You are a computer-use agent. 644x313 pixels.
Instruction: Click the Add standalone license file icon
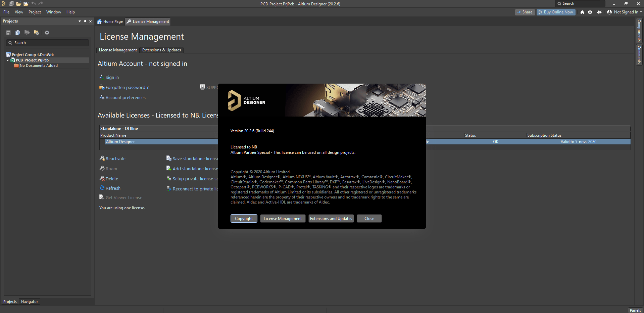tap(169, 168)
